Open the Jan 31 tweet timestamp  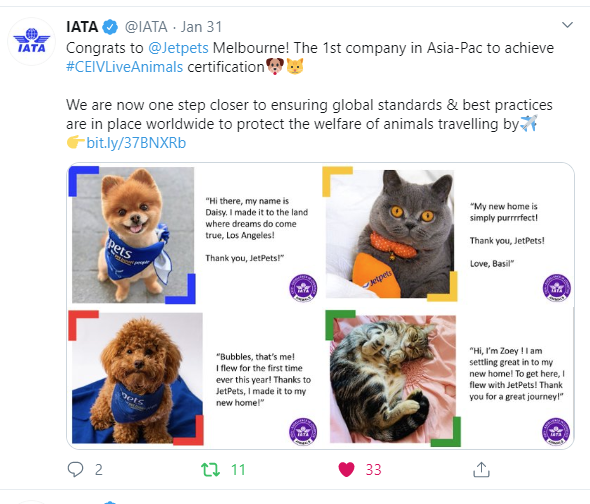click(201, 27)
